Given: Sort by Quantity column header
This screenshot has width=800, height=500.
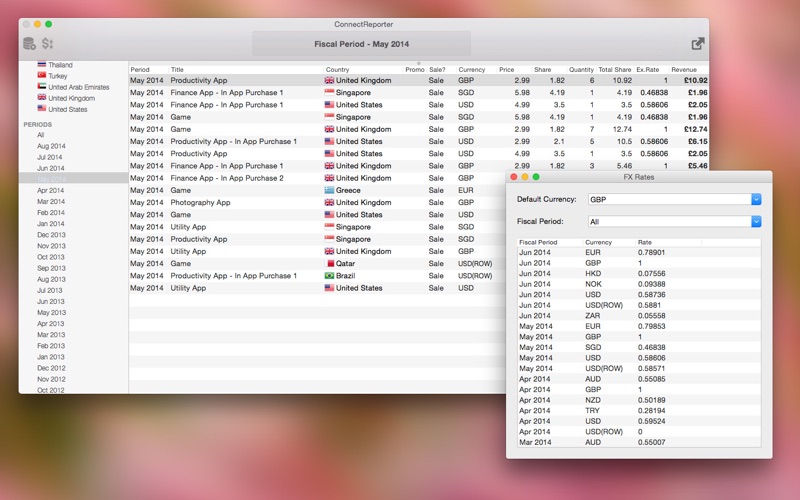Looking at the screenshot, I should (x=581, y=69).
